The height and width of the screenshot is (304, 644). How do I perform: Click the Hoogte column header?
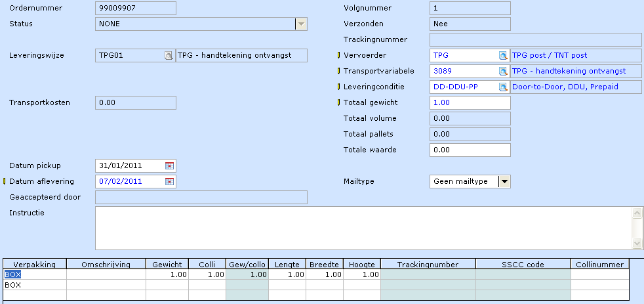(362, 264)
